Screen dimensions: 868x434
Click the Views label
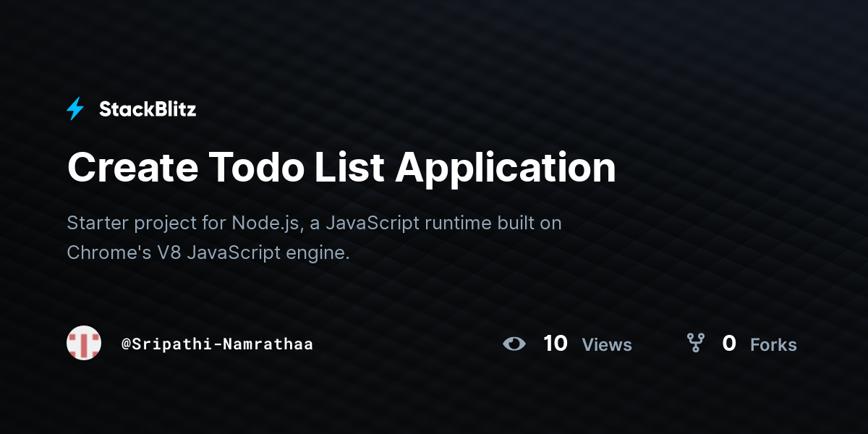pyautogui.click(x=607, y=345)
